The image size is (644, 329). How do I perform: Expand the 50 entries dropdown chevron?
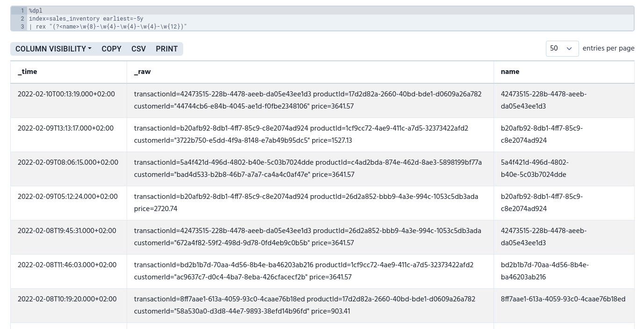click(569, 49)
